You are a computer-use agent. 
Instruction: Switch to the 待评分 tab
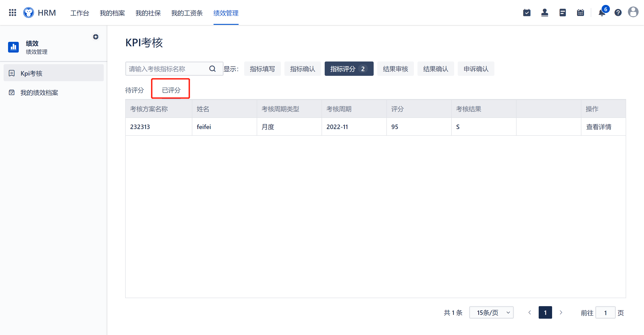134,90
